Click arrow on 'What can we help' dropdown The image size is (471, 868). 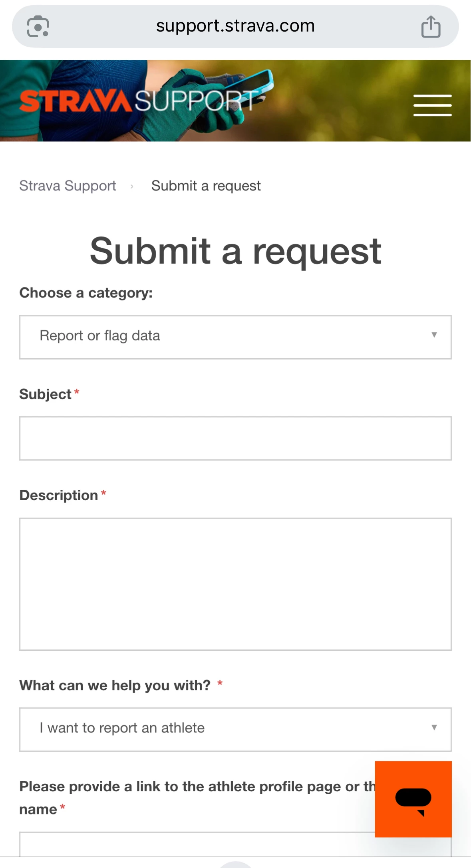[x=434, y=727]
